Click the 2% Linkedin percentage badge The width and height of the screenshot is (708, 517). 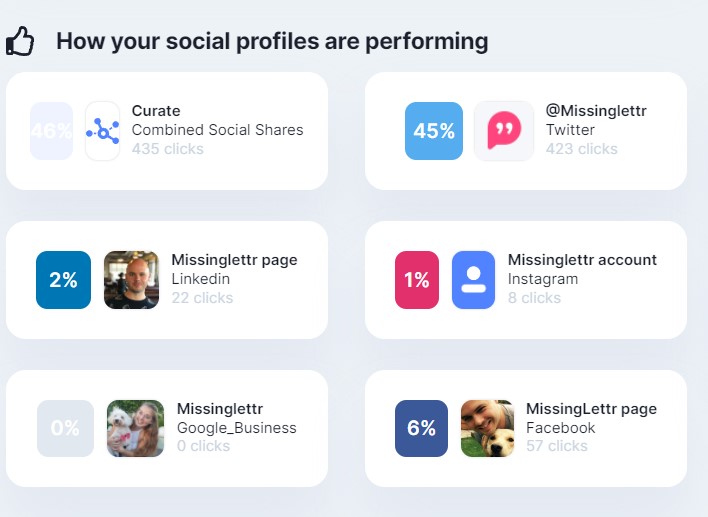pyautogui.click(x=63, y=280)
